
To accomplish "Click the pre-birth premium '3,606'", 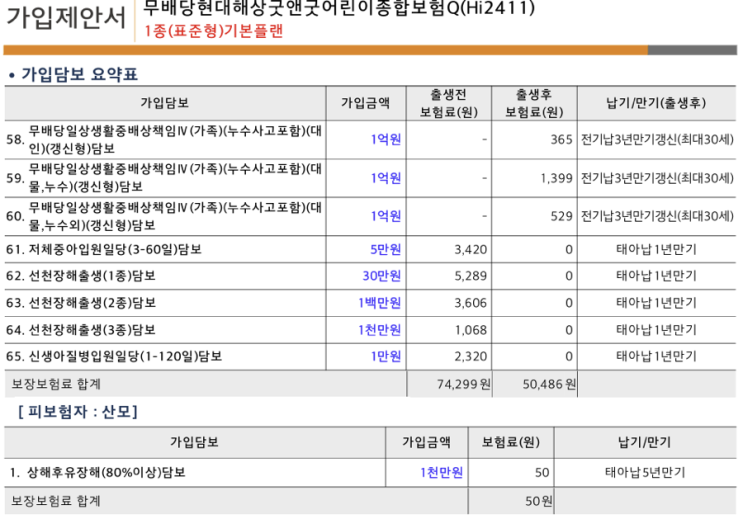I will tap(471, 303).
